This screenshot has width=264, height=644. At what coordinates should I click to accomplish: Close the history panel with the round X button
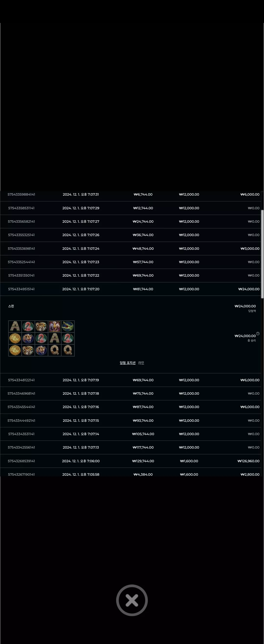(132, 600)
